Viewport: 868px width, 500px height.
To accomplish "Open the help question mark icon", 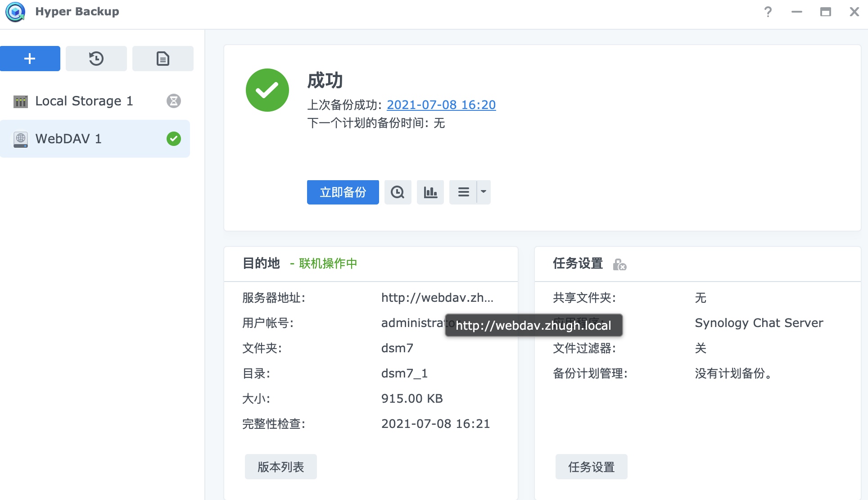I will click(x=768, y=12).
